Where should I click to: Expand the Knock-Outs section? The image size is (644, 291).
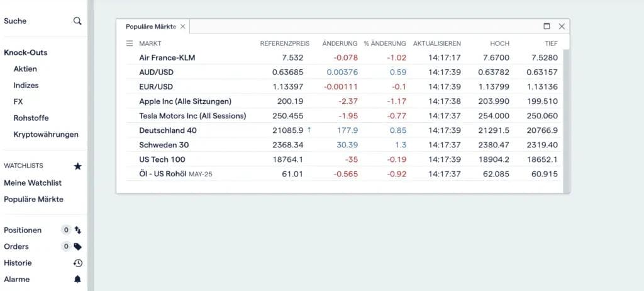[25, 52]
